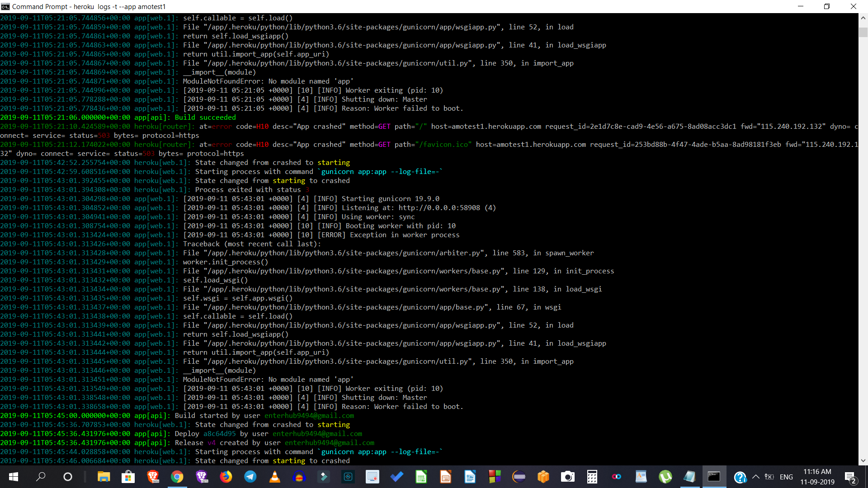Open Notepad from the taskbar
The image size is (868, 488).
click(x=690, y=477)
